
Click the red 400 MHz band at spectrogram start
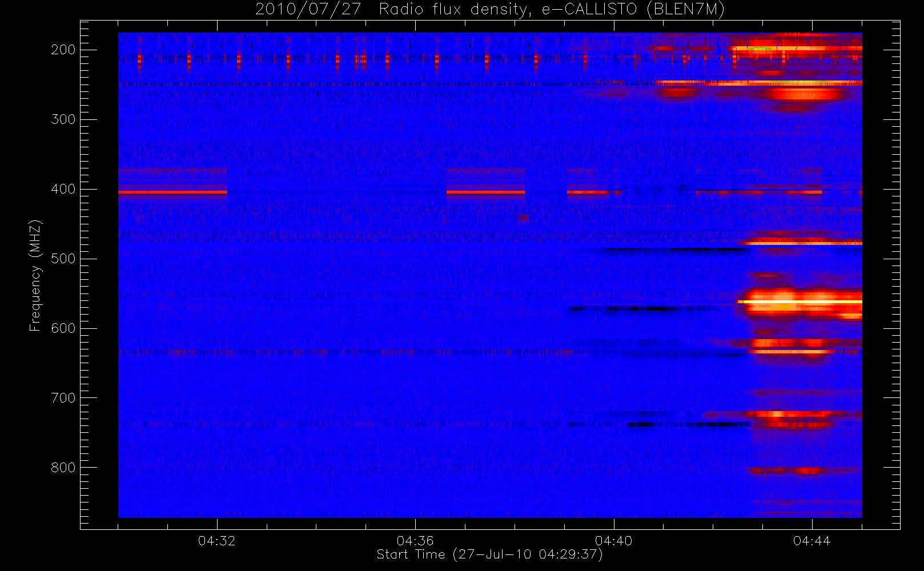(x=172, y=192)
